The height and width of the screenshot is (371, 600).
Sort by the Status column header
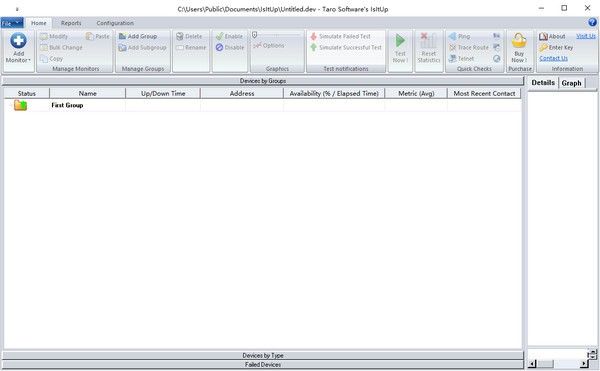[x=27, y=93]
